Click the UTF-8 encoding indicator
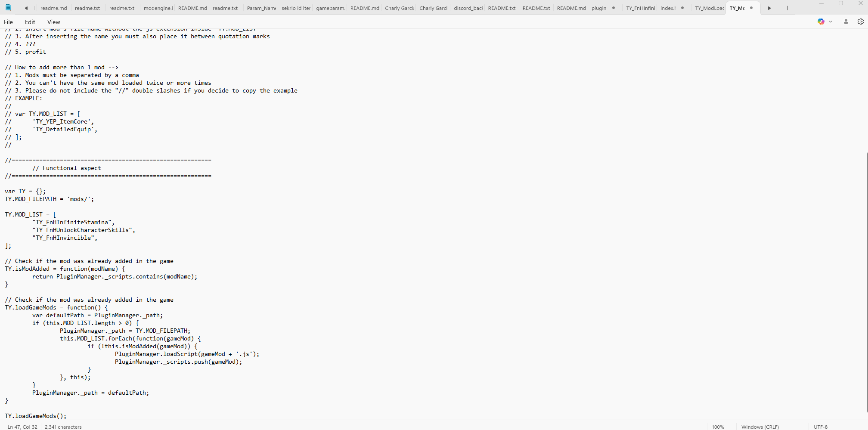Viewport: 868px width, 430px height. pos(821,427)
